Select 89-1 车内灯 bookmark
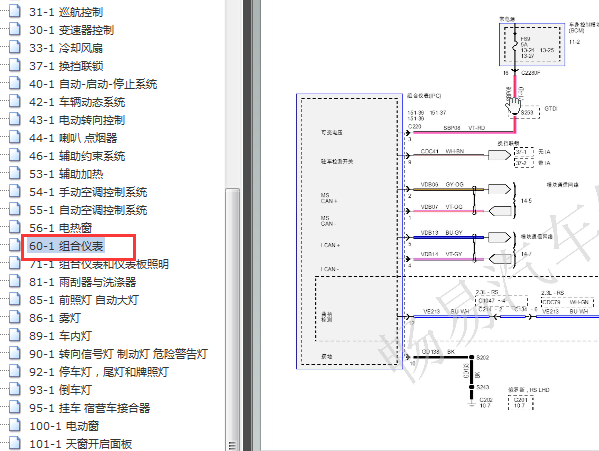The height and width of the screenshot is (451, 599). click(60, 336)
